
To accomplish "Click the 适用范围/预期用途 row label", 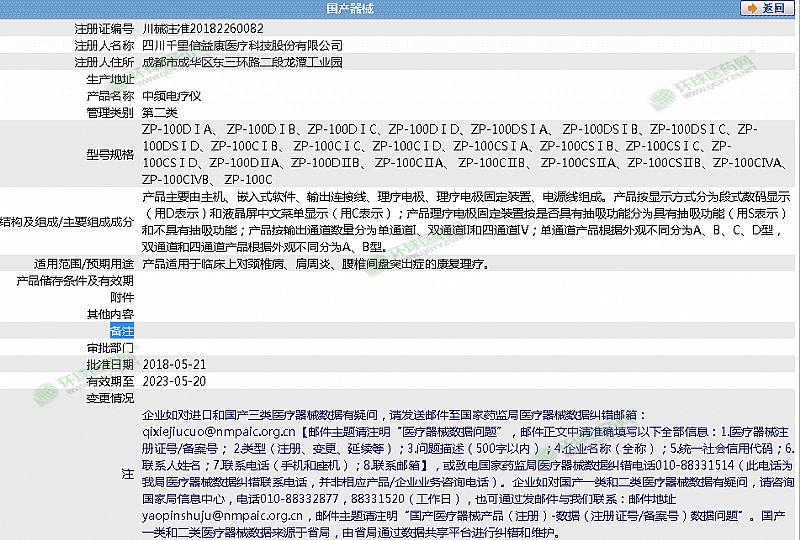I will coord(84,264).
